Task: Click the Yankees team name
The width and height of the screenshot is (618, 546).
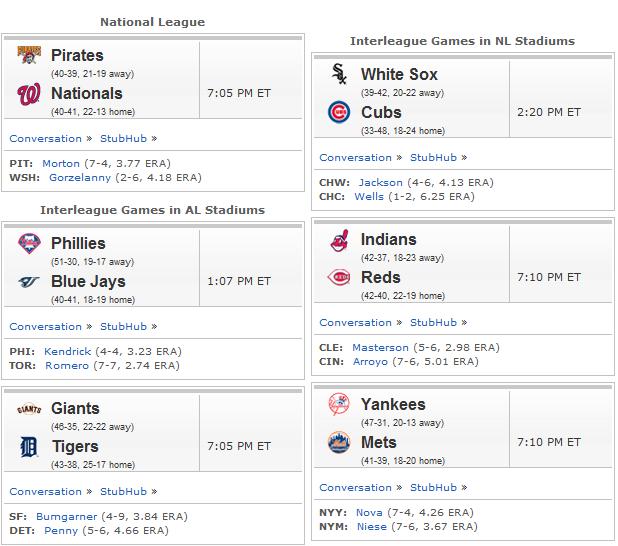Action: click(393, 404)
